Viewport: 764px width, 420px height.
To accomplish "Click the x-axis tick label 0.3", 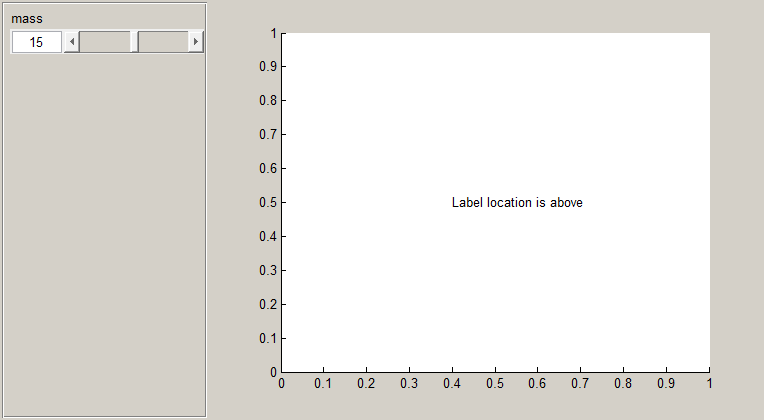I will [x=410, y=383].
